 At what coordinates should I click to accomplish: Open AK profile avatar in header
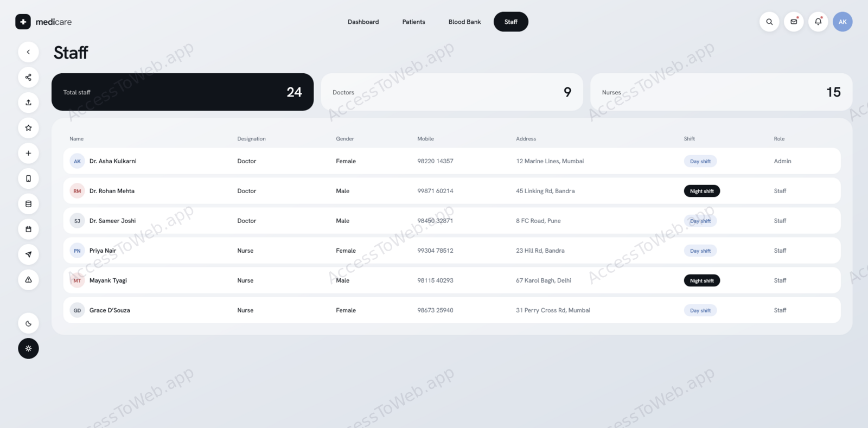point(843,22)
